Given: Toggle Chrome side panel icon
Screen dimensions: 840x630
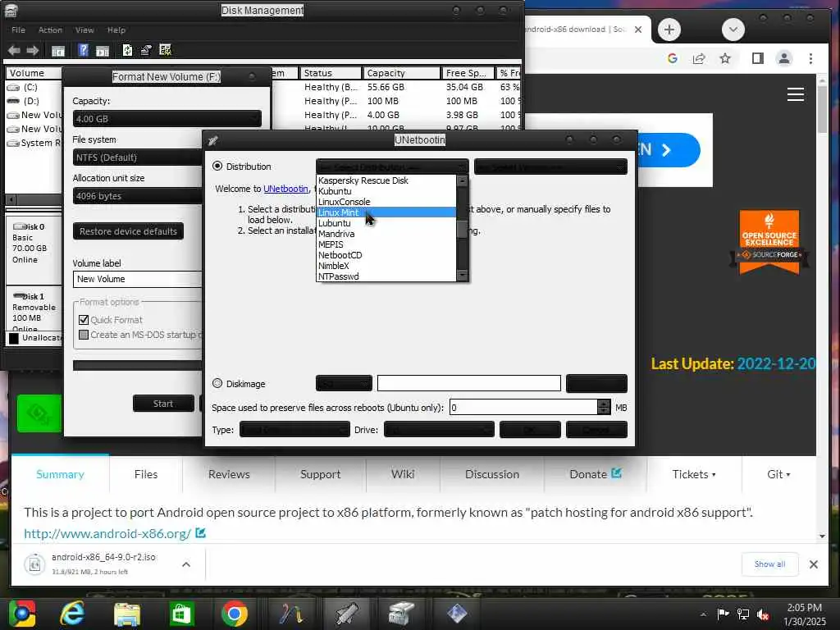Looking at the screenshot, I should [x=757, y=58].
